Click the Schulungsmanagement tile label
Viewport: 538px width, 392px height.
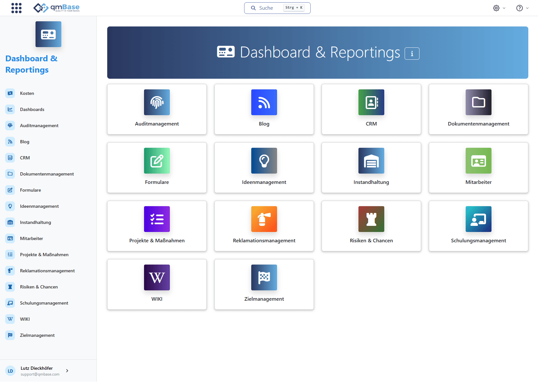[479, 241]
